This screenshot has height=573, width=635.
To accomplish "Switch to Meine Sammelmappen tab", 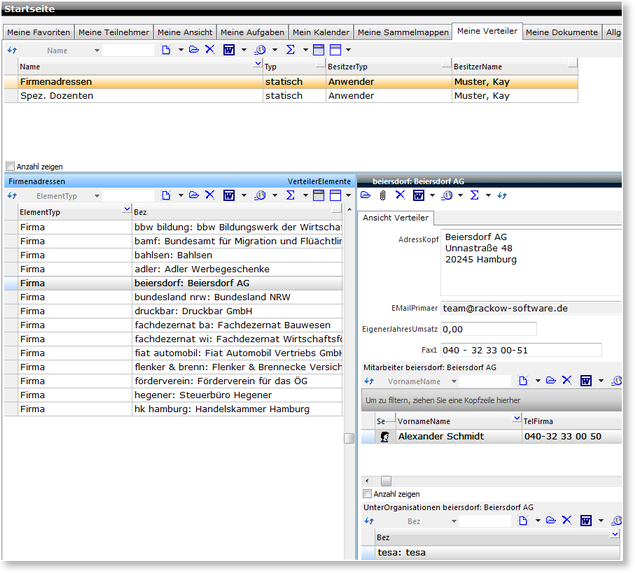I will 403,32.
